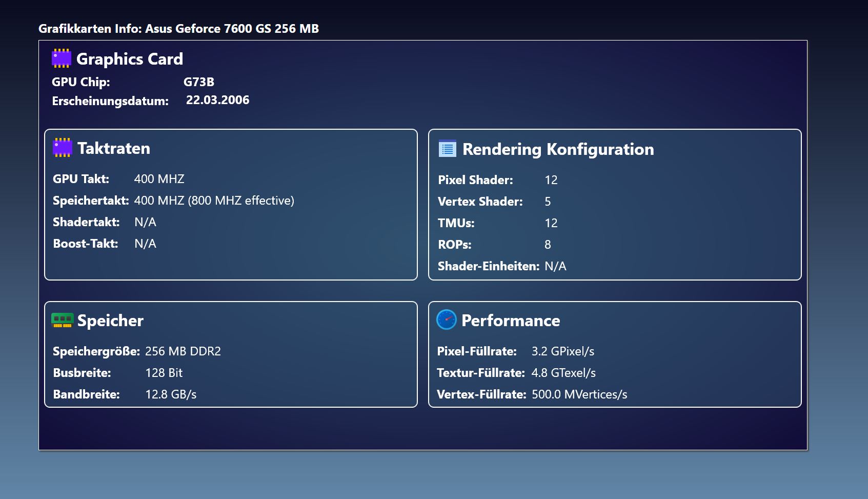Screen dimensions: 868x499
Task: Click the GPU Chip label
Action: coord(81,82)
